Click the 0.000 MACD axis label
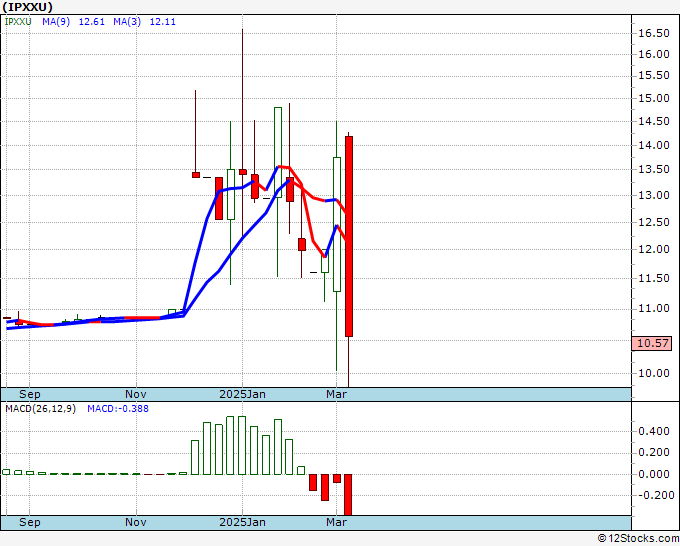 [654, 474]
